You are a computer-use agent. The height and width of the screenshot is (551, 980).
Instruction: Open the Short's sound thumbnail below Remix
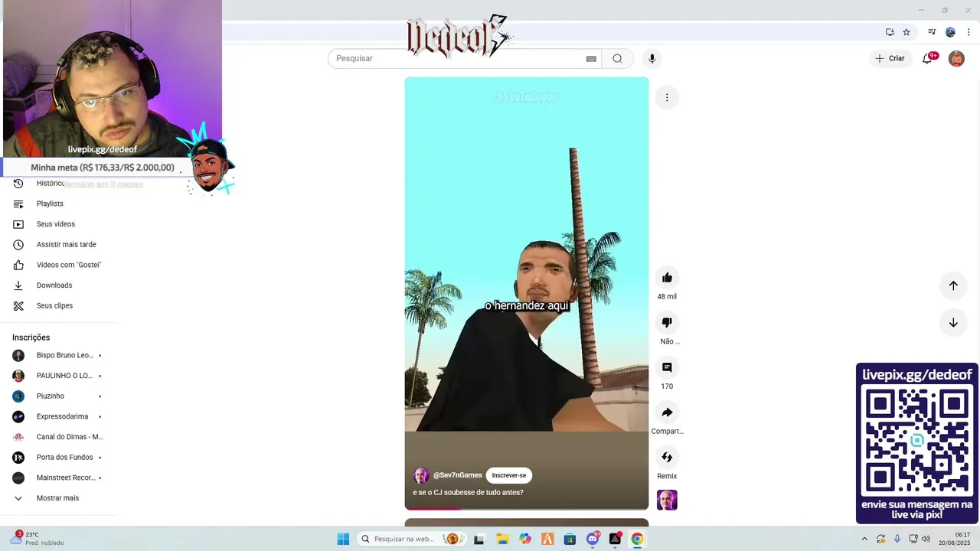(x=667, y=500)
